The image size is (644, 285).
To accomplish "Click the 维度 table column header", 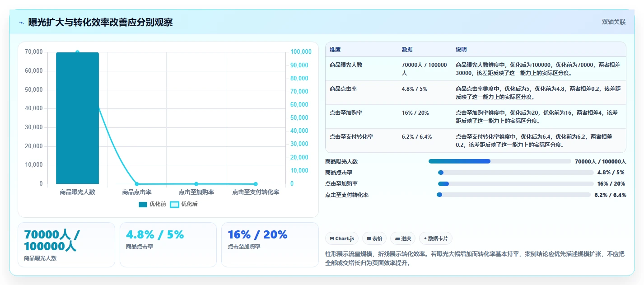I will pyautogui.click(x=335, y=50).
